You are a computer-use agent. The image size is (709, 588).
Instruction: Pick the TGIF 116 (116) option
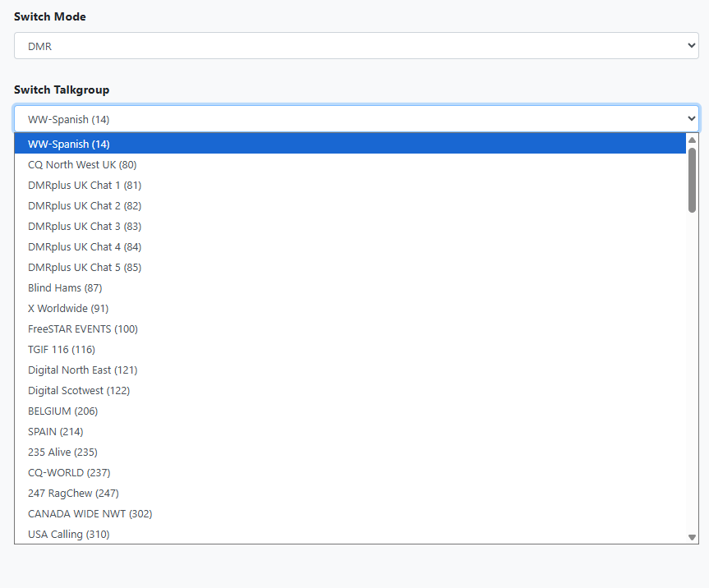click(x=350, y=349)
